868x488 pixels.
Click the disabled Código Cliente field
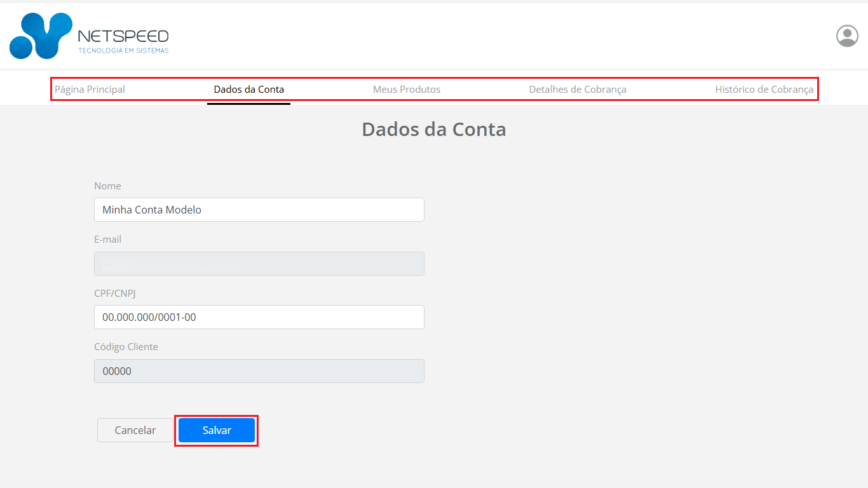(x=259, y=371)
